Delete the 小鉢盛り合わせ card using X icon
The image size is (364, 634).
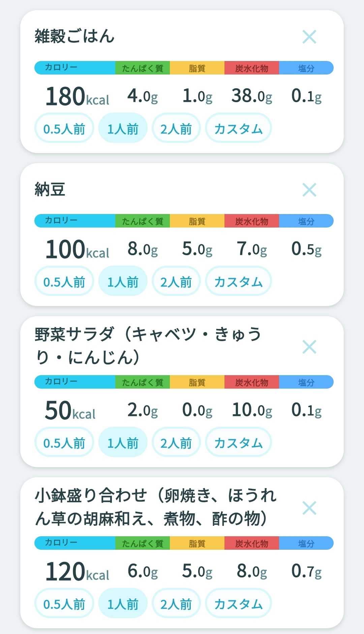pos(309,508)
